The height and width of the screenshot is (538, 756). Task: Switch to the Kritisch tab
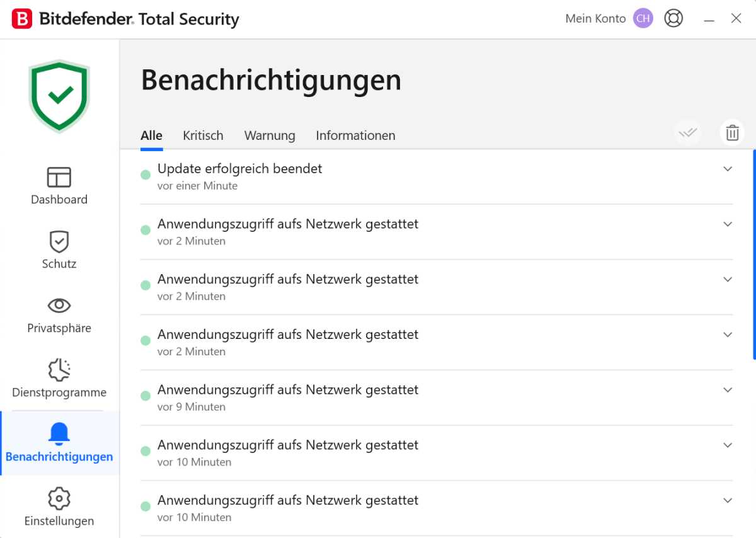(x=203, y=135)
